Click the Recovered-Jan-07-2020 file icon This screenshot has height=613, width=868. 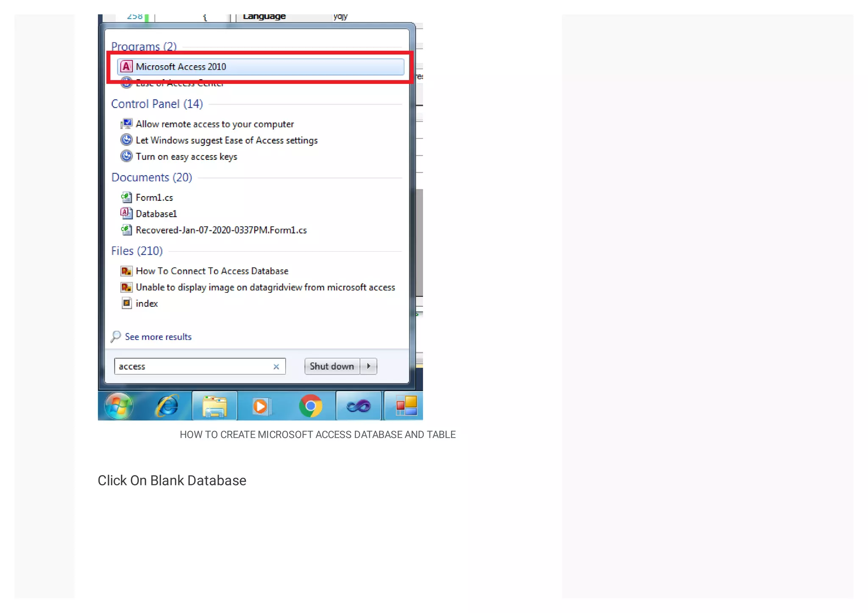(x=126, y=230)
